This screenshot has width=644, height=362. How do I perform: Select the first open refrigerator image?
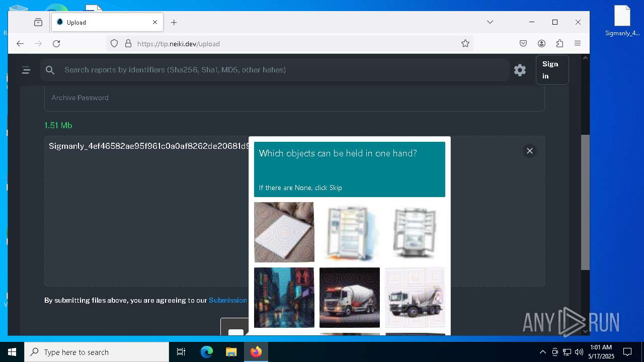click(x=350, y=232)
